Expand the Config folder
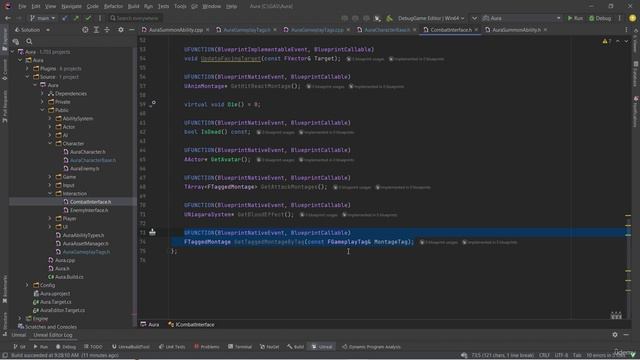Image resolution: width=640 pixels, height=360 pixels. coord(27,285)
